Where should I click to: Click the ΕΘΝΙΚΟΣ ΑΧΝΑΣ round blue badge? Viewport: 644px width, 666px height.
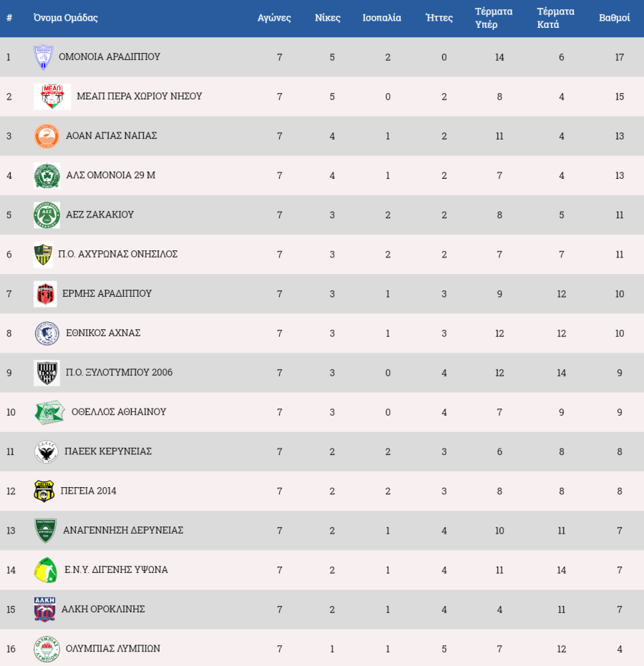47,333
